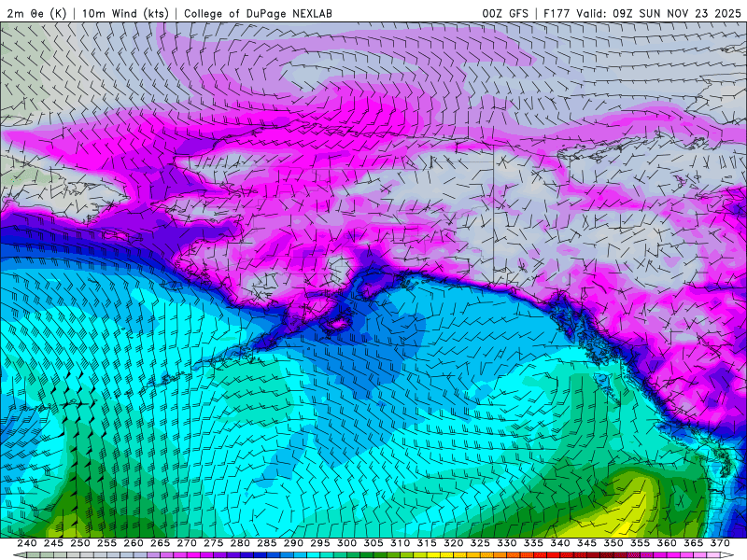Click the 325 color scale label

pos(480,543)
